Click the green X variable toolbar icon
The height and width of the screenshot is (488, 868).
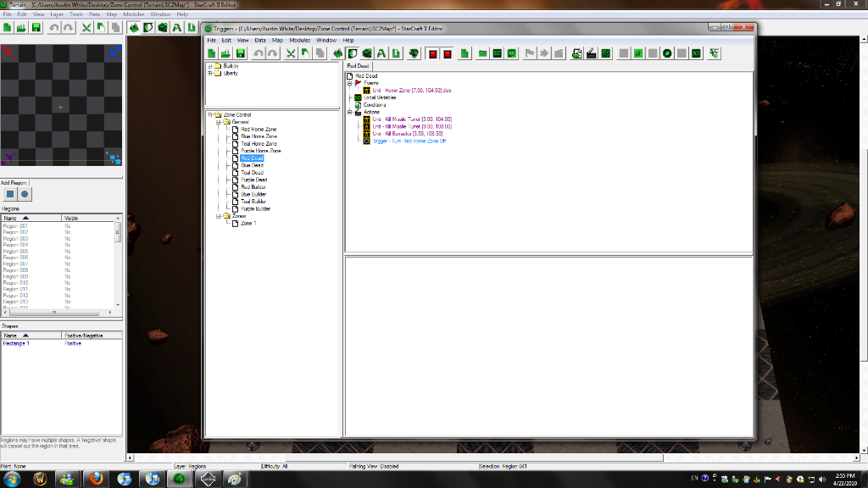696,53
